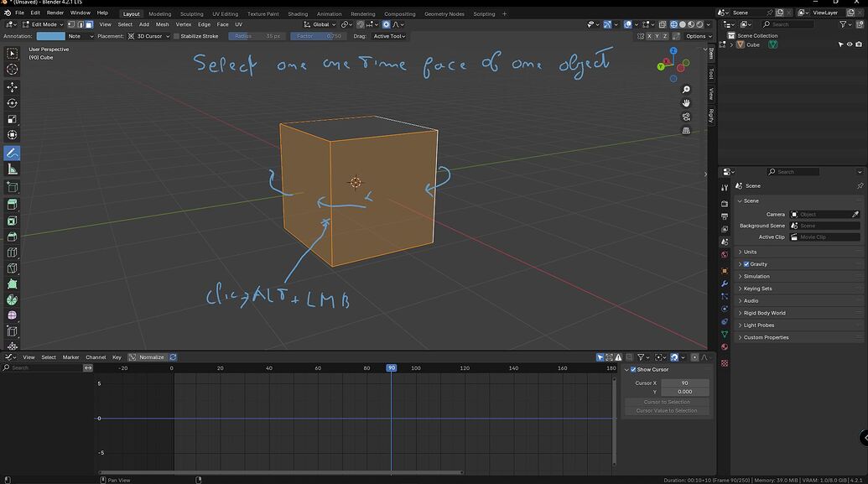This screenshot has height=484, width=868.
Task: Select the Spin tool
Action: tap(12, 299)
